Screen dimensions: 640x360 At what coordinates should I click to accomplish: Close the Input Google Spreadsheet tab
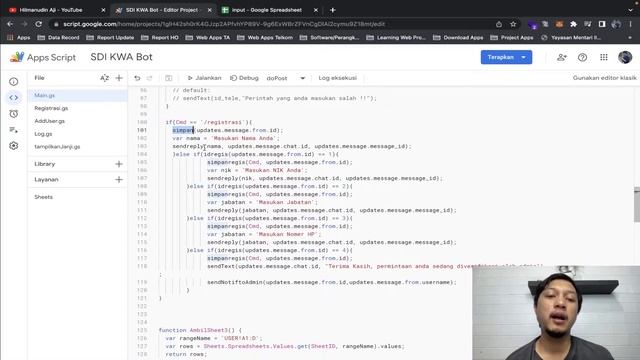click(x=316, y=10)
